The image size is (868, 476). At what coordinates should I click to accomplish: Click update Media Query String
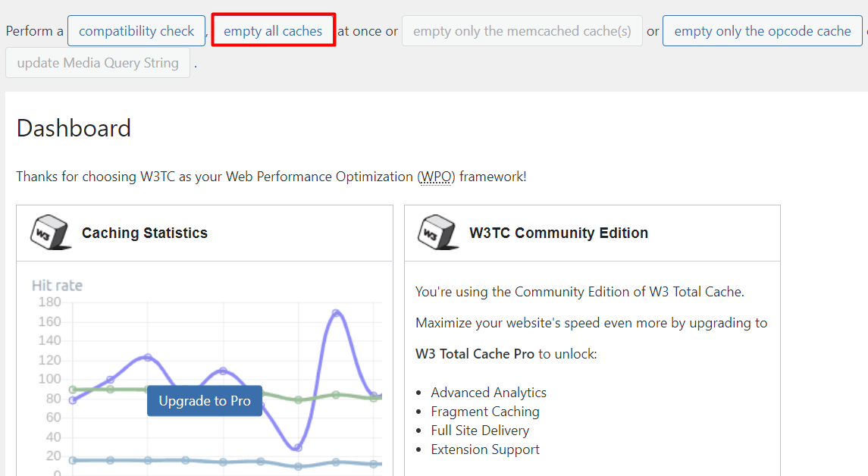[97, 63]
